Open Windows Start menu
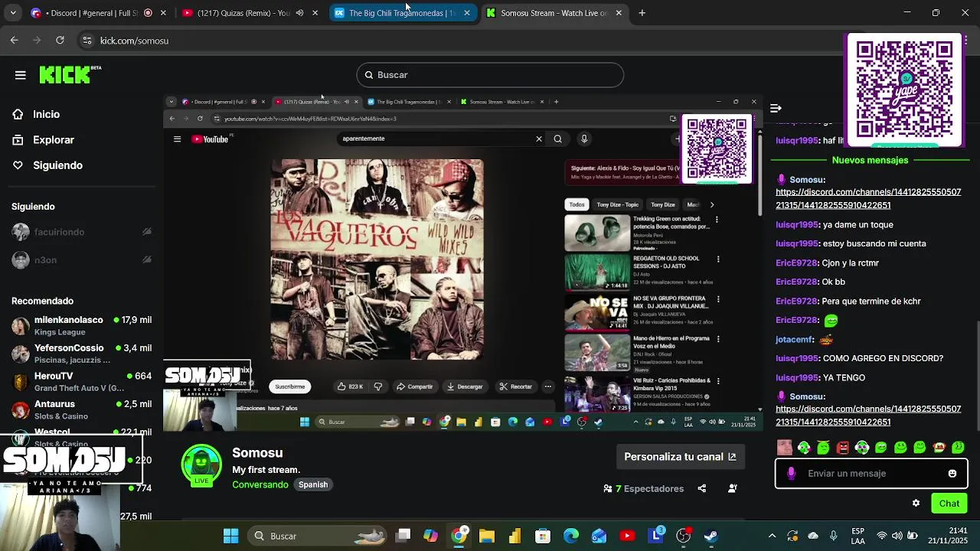Image resolution: width=980 pixels, height=551 pixels. coord(230,536)
